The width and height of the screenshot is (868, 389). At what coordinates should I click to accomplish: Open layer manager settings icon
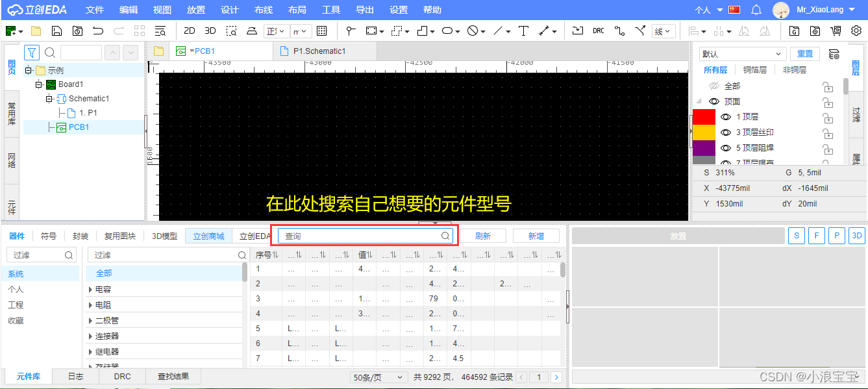[835, 54]
